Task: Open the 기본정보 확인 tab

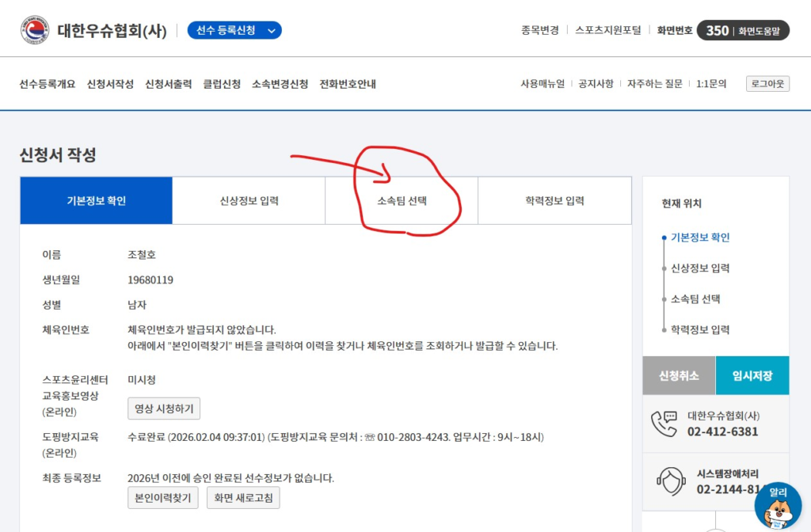Action: (x=96, y=201)
